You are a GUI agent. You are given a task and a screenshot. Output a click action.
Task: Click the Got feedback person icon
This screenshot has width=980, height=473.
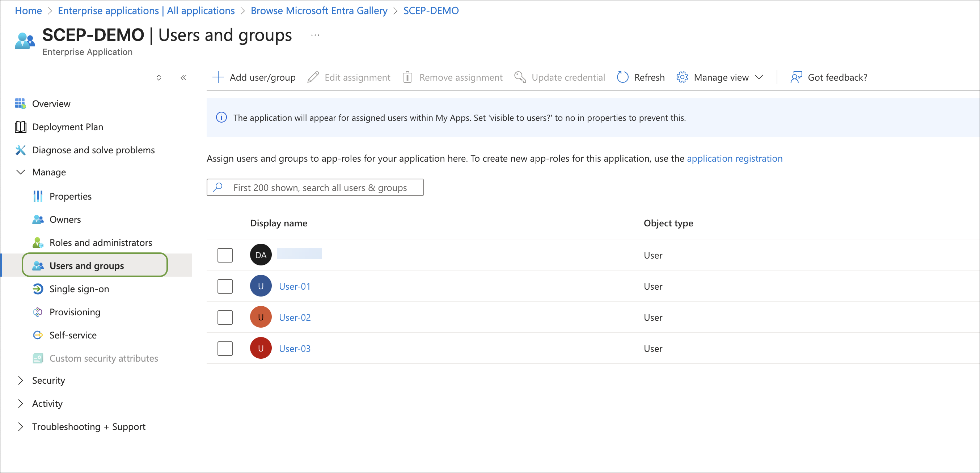pyautogui.click(x=796, y=77)
